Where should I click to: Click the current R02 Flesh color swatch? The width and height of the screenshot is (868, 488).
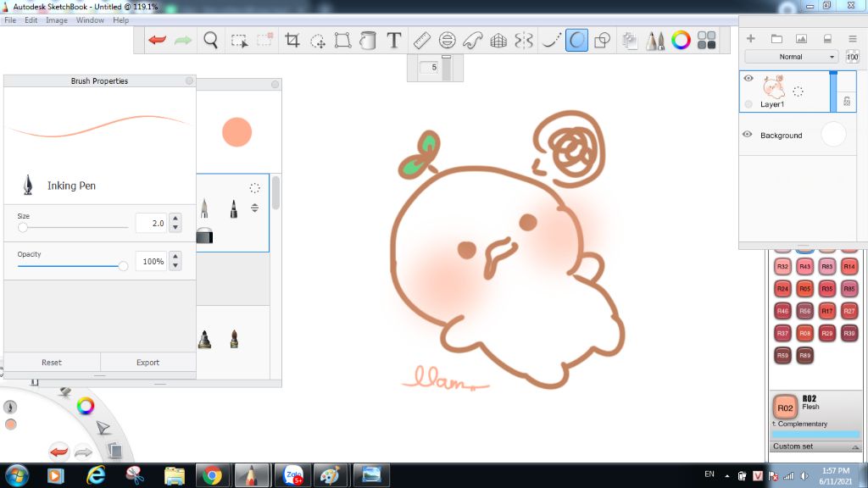tap(785, 408)
